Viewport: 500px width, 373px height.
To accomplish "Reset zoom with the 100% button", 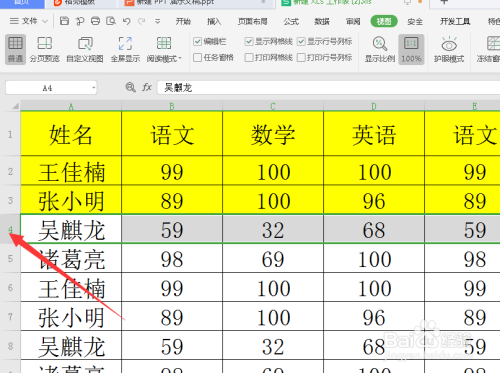I will (411, 49).
